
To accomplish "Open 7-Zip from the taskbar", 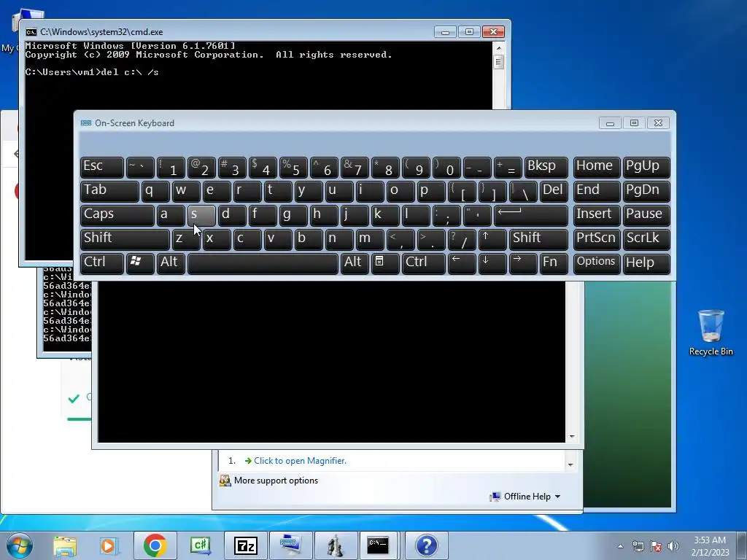I will tap(246, 545).
